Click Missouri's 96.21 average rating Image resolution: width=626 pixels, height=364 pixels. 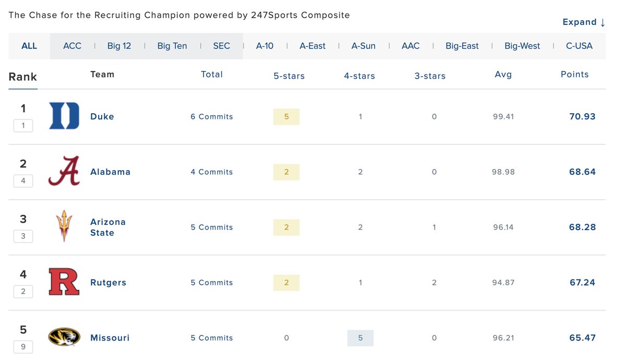tap(503, 337)
